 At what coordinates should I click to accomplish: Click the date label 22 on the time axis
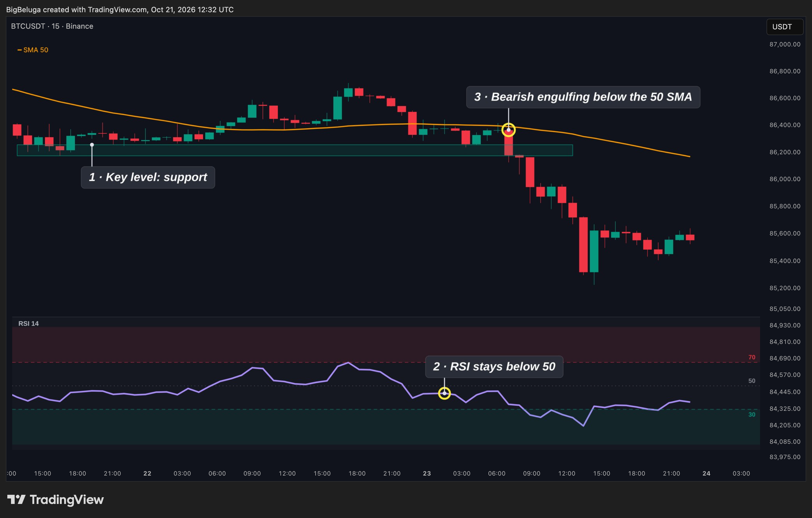click(x=147, y=473)
